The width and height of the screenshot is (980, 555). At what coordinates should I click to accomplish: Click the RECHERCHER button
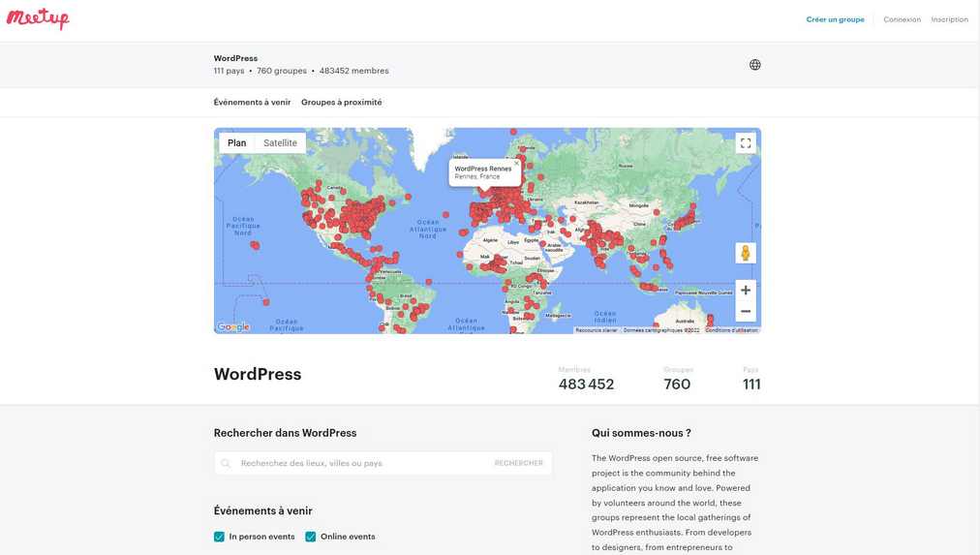[x=519, y=463]
